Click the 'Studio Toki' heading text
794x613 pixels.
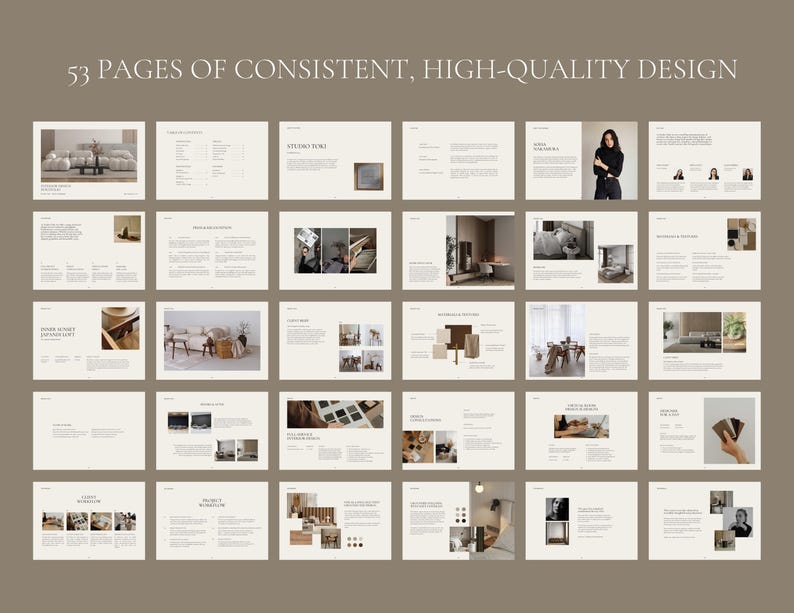pos(307,146)
